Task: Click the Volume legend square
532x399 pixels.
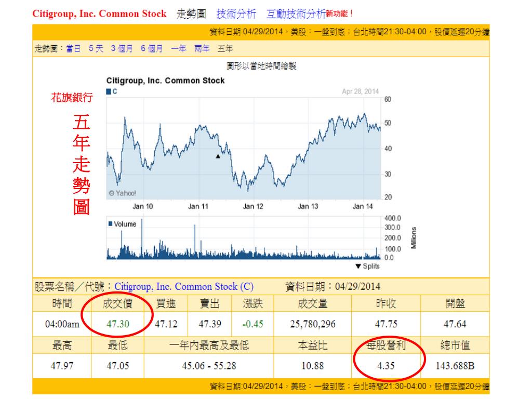Action: point(110,223)
